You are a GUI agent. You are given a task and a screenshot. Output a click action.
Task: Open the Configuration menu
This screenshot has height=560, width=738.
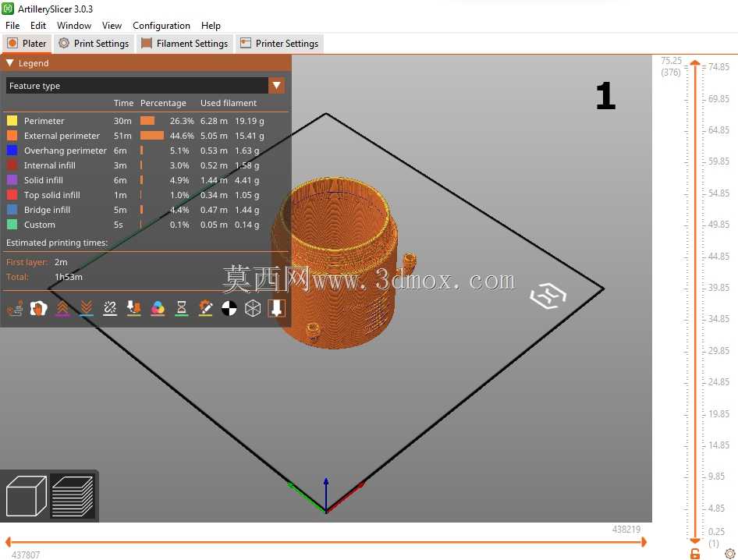tap(161, 26)
